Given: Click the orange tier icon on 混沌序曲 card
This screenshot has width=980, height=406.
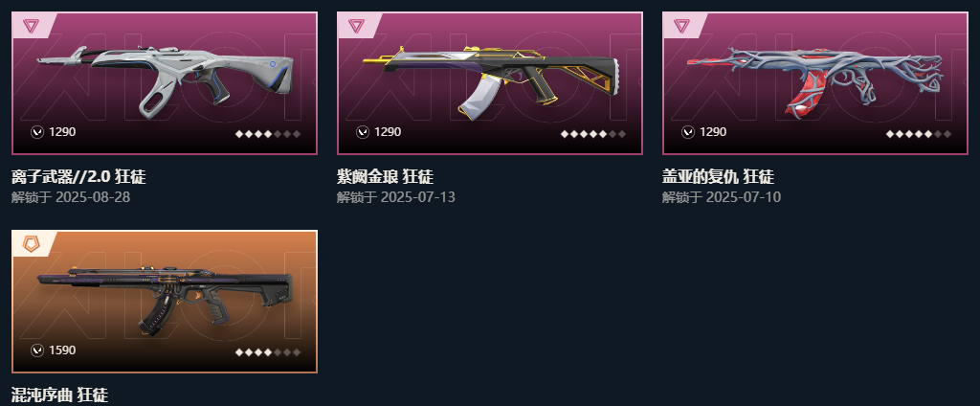Looking at the screenshot, I should pyautogui.click(x=31, y=243).
